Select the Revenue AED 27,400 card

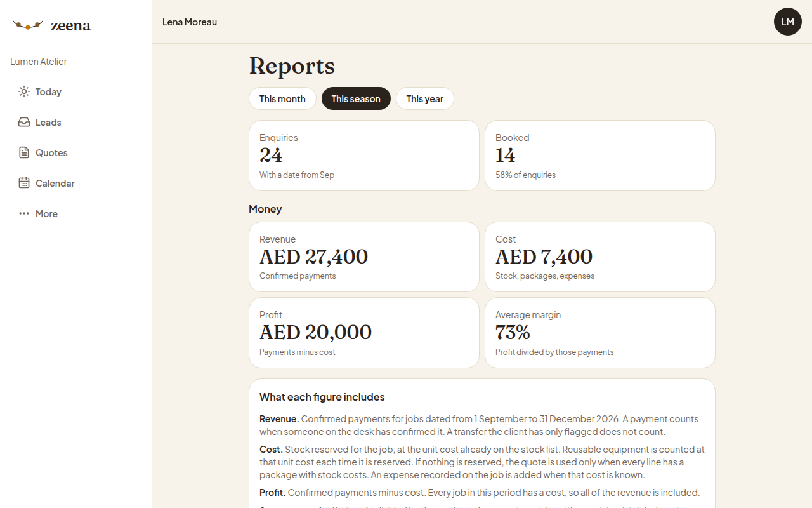click(x=364, y=257)
